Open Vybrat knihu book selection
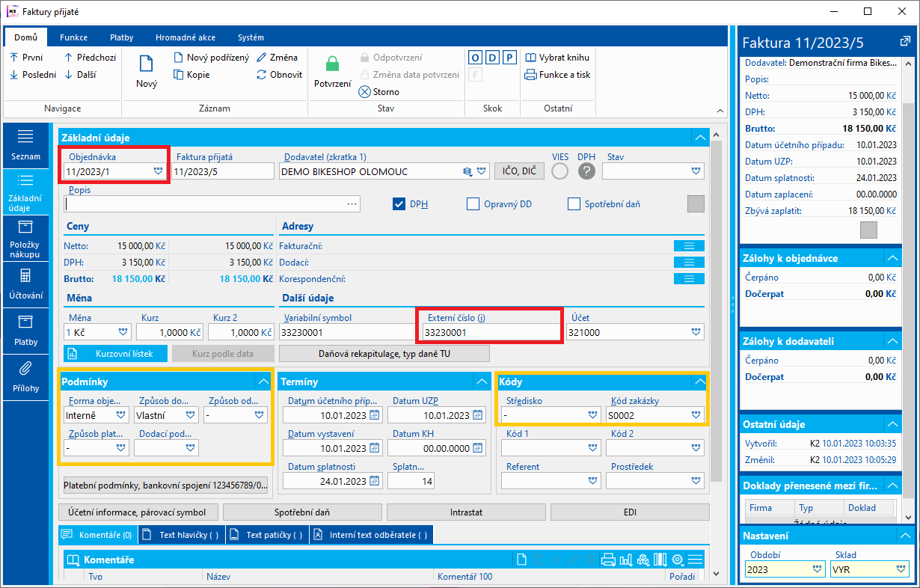Viewport: 920px width, 588px height. tap(557, 58)
